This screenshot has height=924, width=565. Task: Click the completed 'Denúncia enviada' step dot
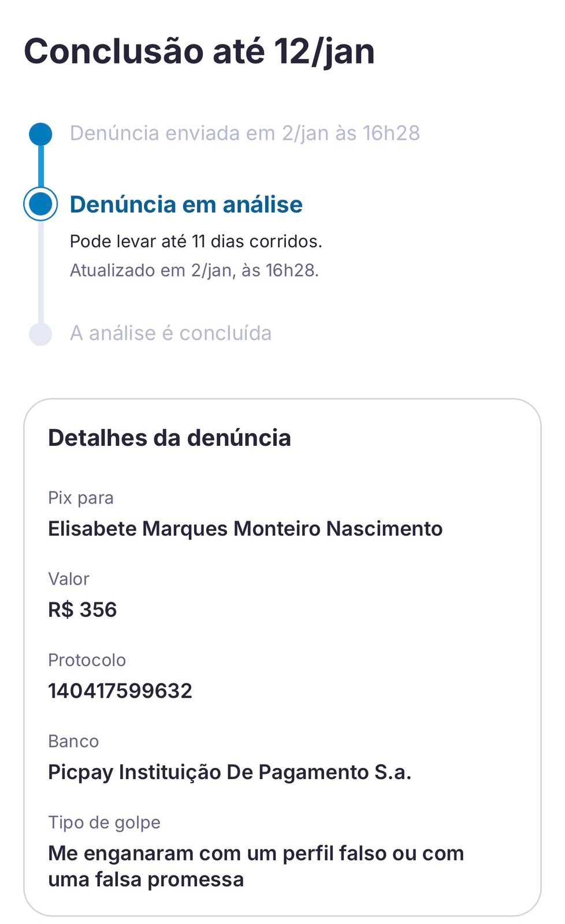(40, 134)
